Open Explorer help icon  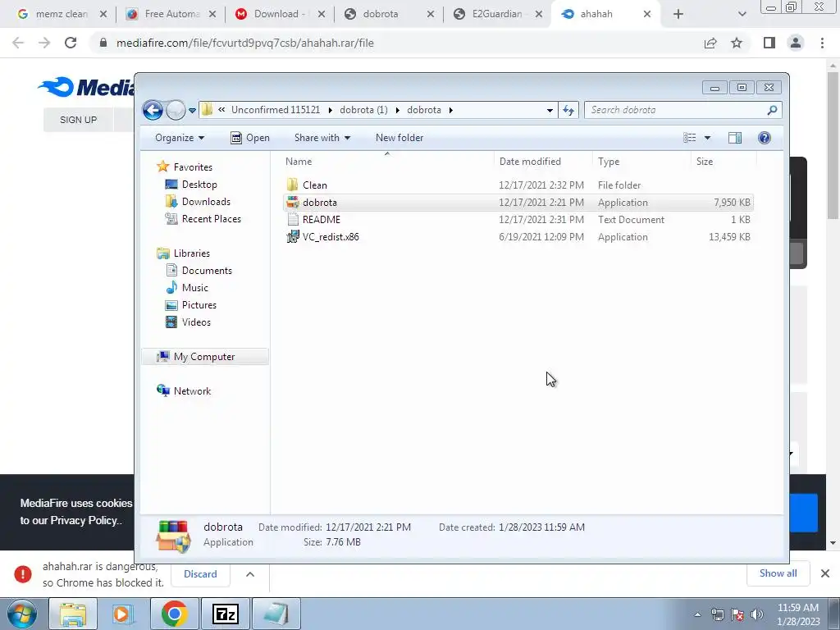click(x=764, y=138)
